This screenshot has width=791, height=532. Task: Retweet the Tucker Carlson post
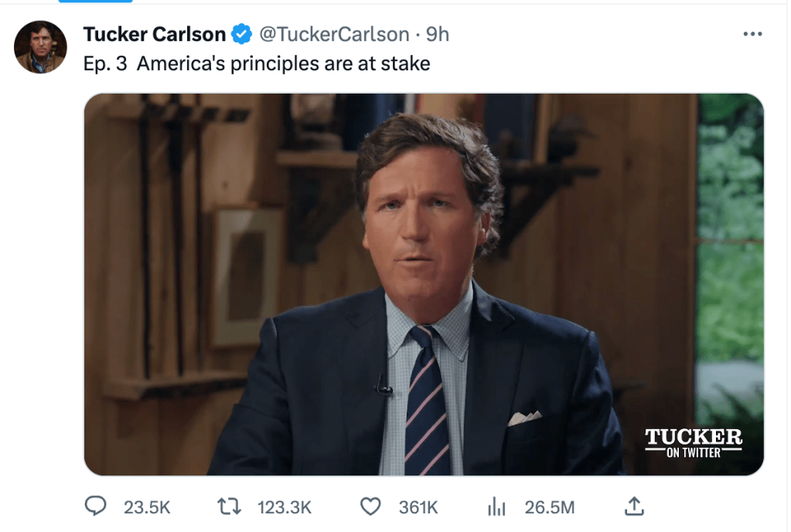point(228,506)
